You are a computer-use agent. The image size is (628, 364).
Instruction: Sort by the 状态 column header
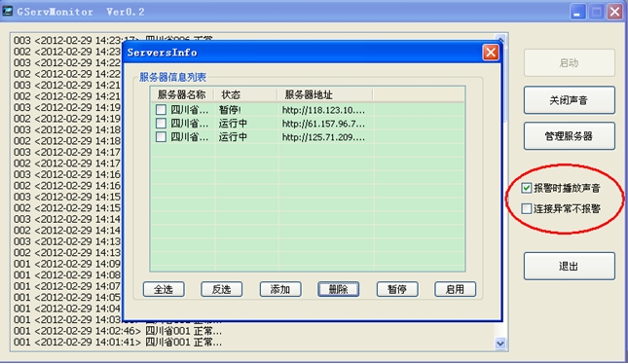pyautogui.click(x=245, y=95)
